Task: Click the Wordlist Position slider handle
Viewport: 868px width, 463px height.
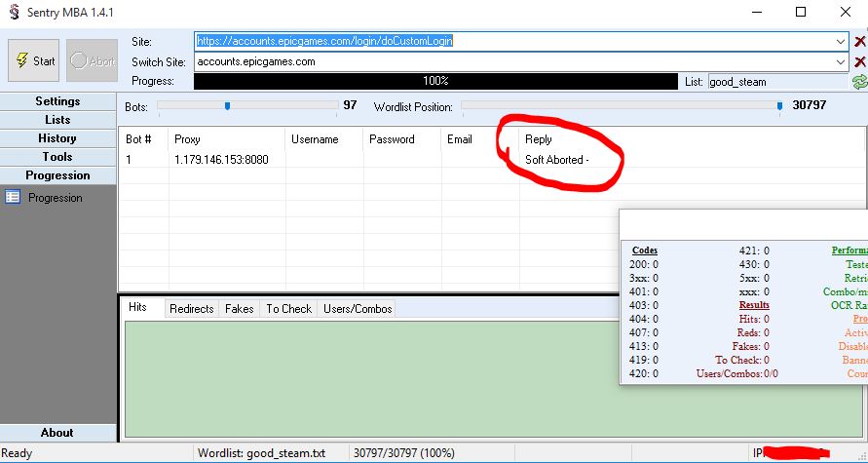Action: (779, 106)
